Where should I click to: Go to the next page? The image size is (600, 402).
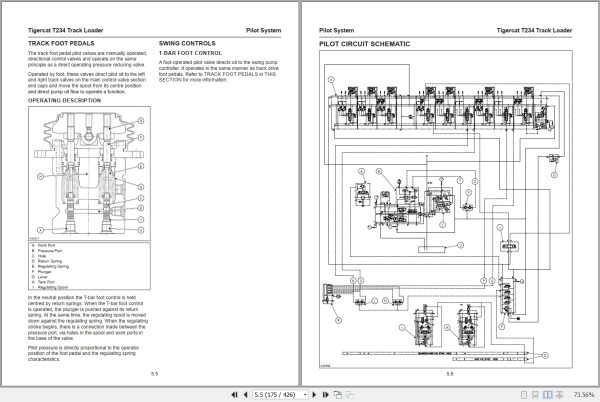tap(314, 394)
